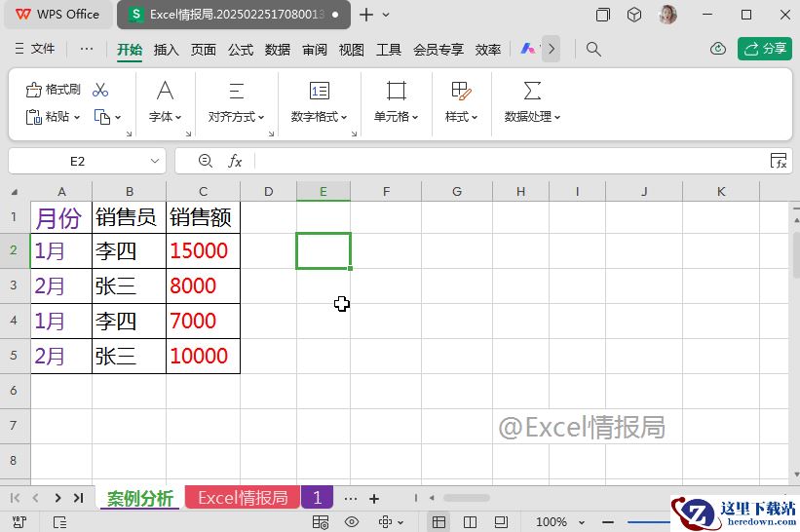
Task: Open the WPS Office home tab
Action: click(57, 15)
